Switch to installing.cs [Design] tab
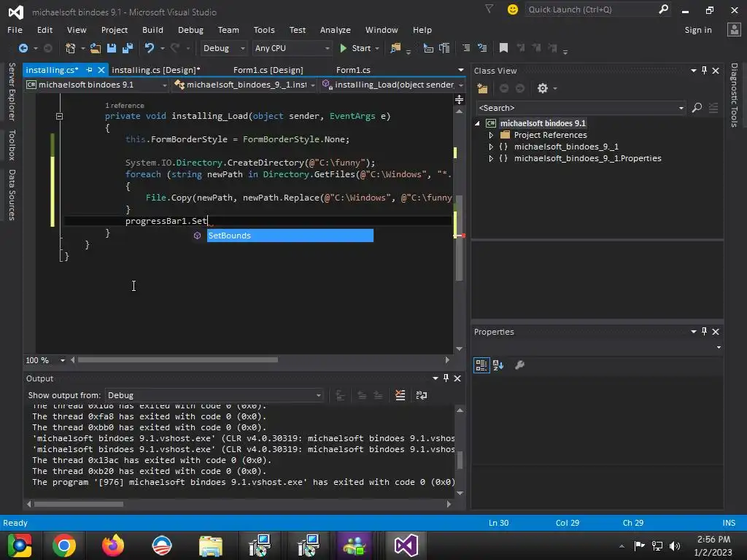Viewport: 747px width, 560px height. (x=156, y=70)
